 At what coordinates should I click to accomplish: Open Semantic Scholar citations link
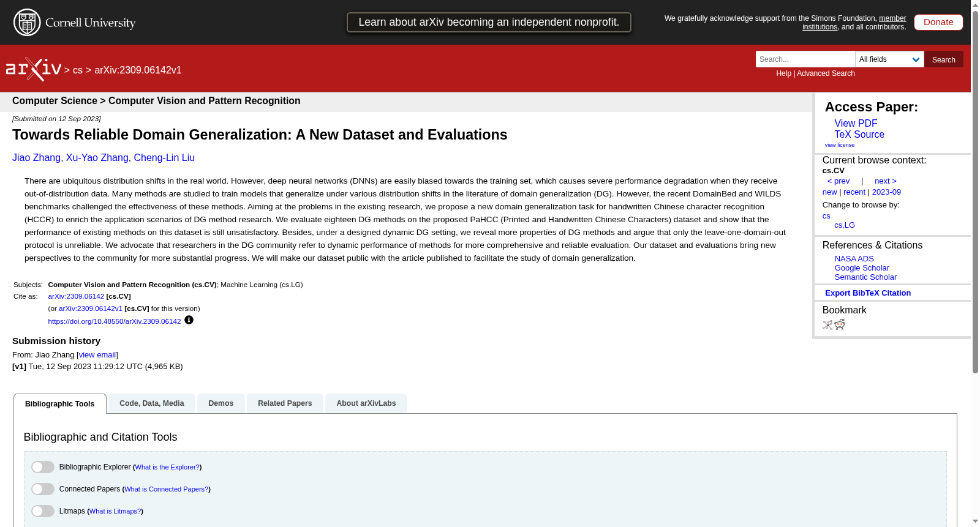click(865, 277)
